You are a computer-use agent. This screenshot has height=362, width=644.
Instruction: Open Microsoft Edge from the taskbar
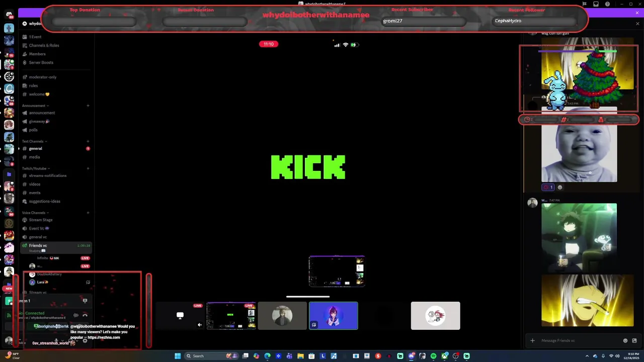pyautogui.click(x=267, y=356)
